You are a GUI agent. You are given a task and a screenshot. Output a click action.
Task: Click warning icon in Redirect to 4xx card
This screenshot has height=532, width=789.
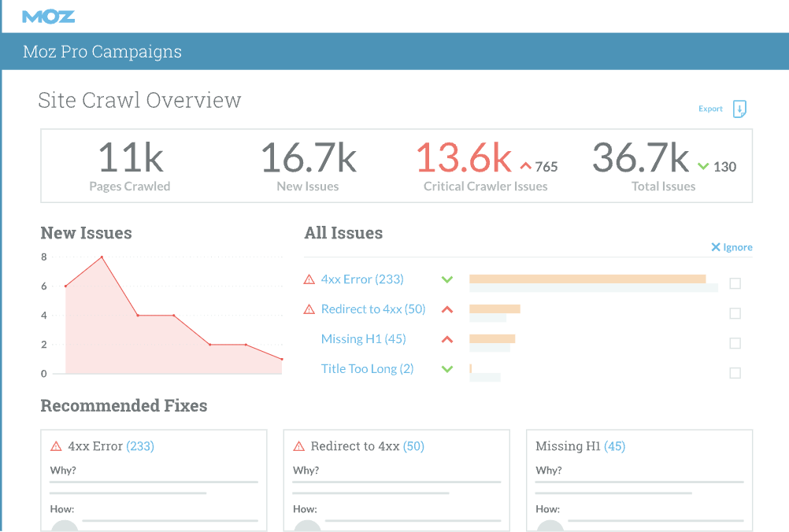coord(298,446)
